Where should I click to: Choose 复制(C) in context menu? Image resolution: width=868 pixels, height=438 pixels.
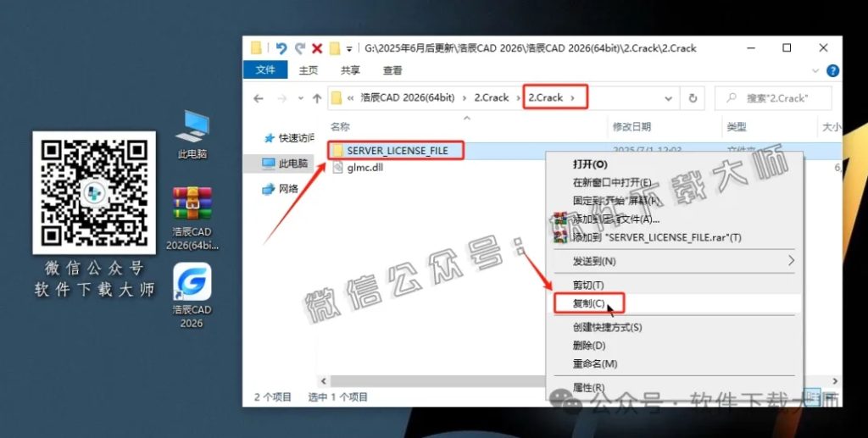[x=674, y=303]
